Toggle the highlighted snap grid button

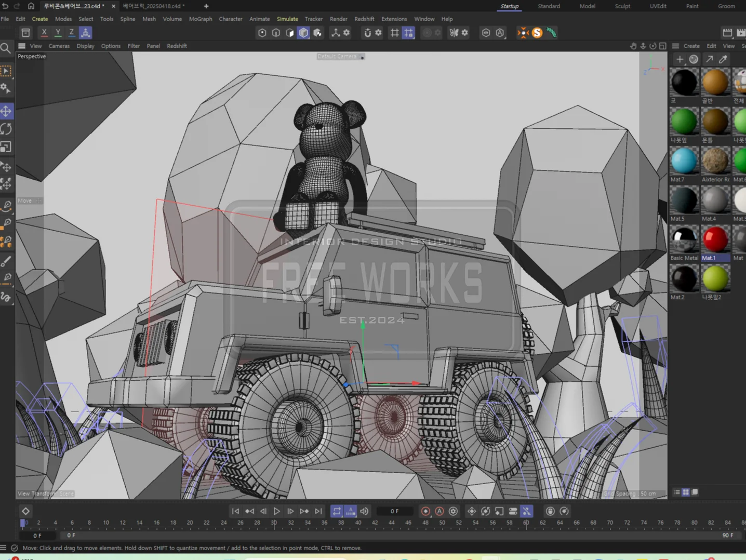click(409, 33)
